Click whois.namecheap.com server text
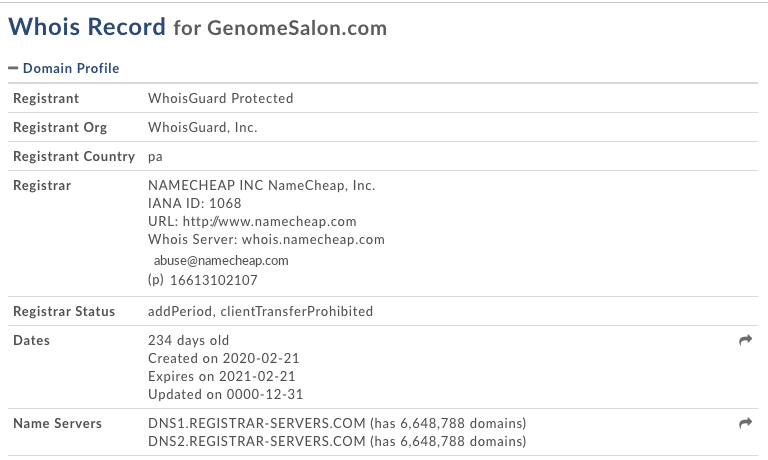This screenshot has height=460, width=768. pos(313,240)
